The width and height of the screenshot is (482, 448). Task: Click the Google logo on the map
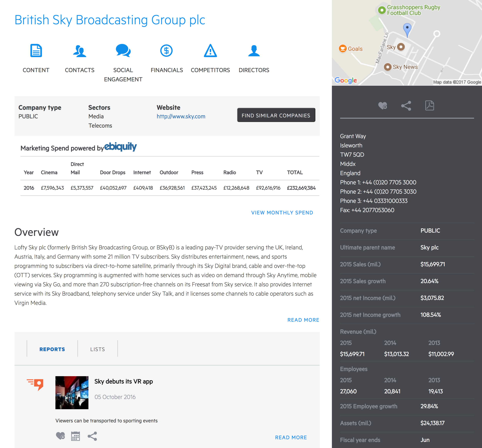click(346, 80)
